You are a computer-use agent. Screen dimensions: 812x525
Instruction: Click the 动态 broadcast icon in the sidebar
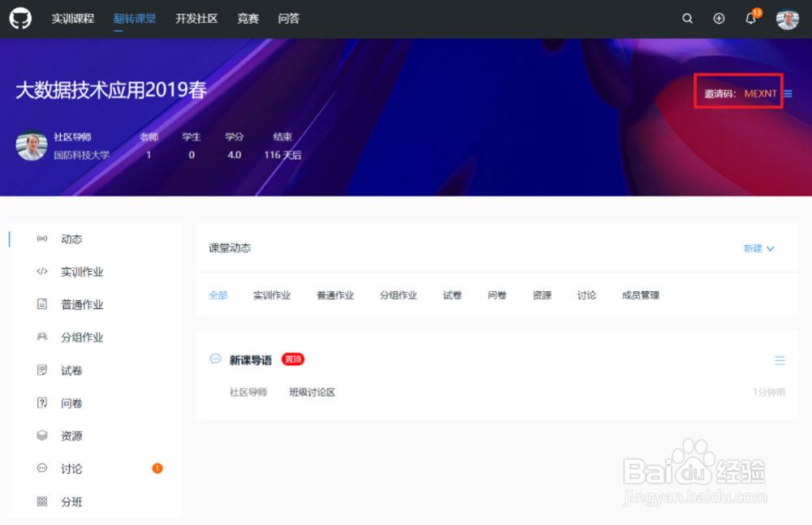pyautogui.click(x=42, y=239)
